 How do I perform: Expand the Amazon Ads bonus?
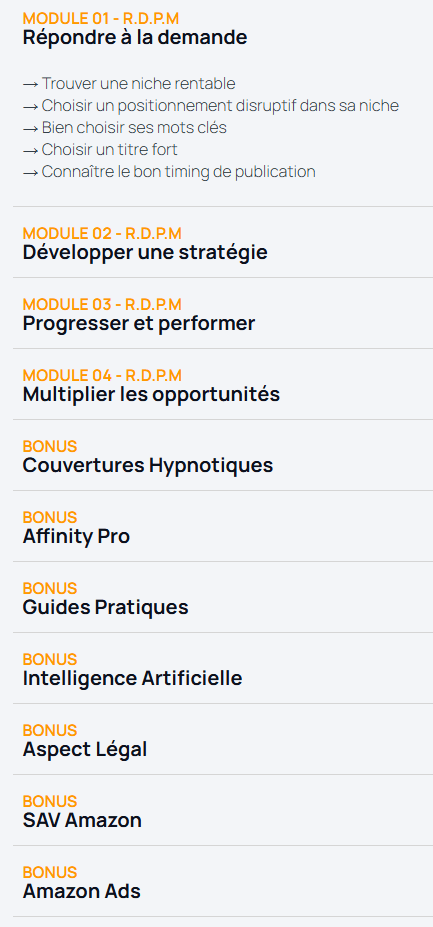223,881
